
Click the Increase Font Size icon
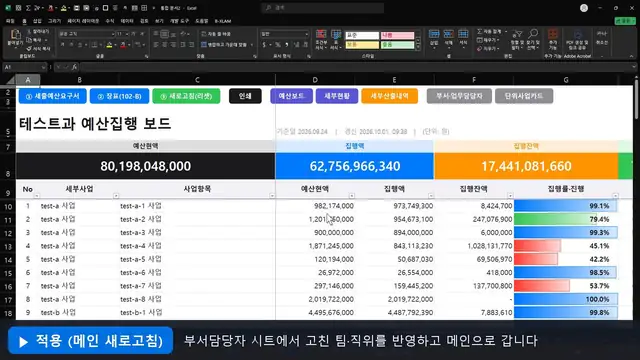point(133,34)
